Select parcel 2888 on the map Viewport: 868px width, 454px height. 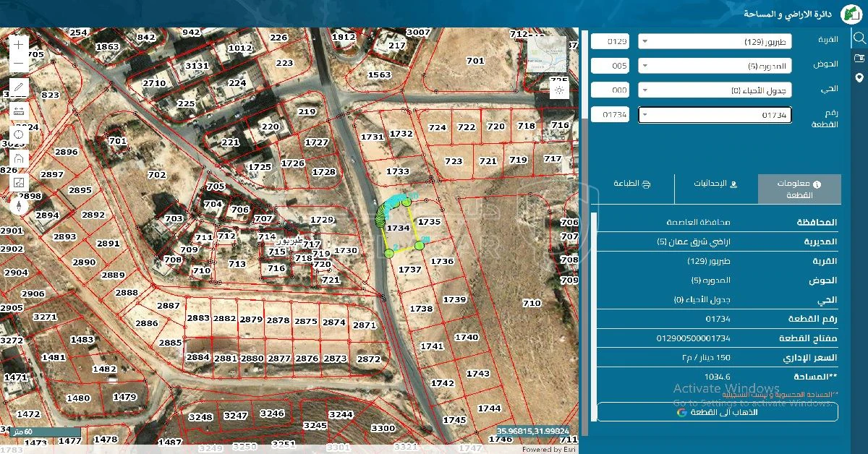(127, 292)
